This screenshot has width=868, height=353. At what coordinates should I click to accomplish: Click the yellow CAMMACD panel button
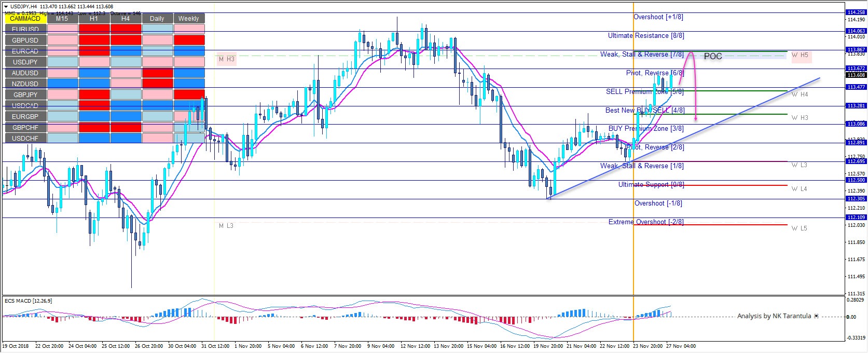[25, 18]
